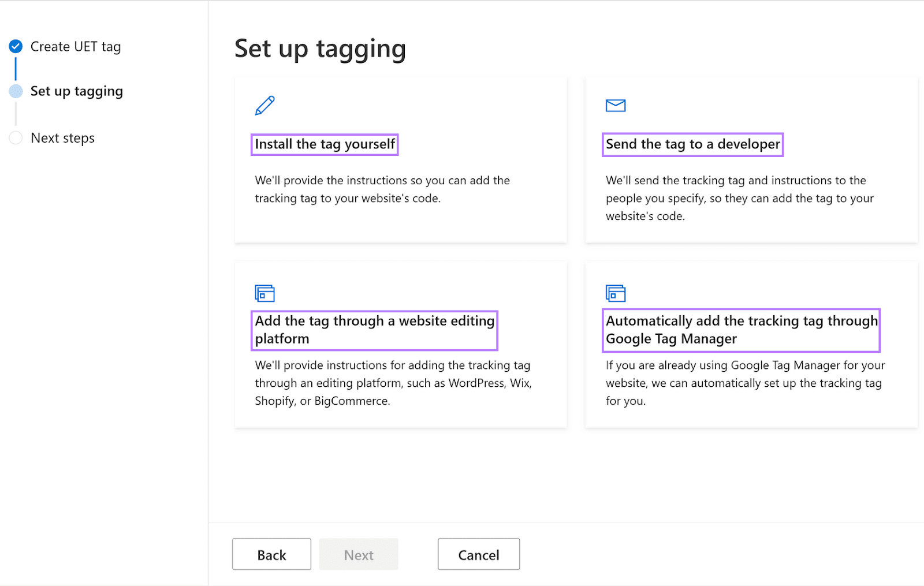Click the WordPress, Wix, Shopify description text
The height and width of the screenshot is (586, 924).
pyautogui.click(x=393, y=383)
